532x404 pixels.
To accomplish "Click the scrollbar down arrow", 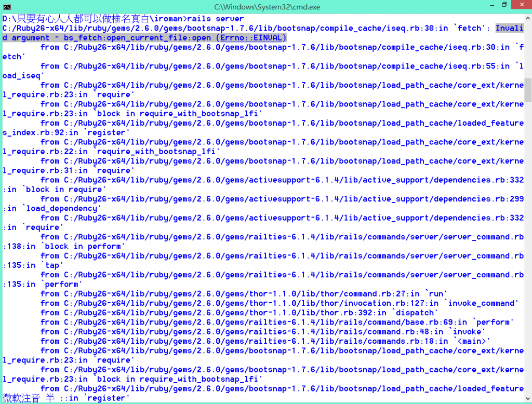I will point(528,398).
